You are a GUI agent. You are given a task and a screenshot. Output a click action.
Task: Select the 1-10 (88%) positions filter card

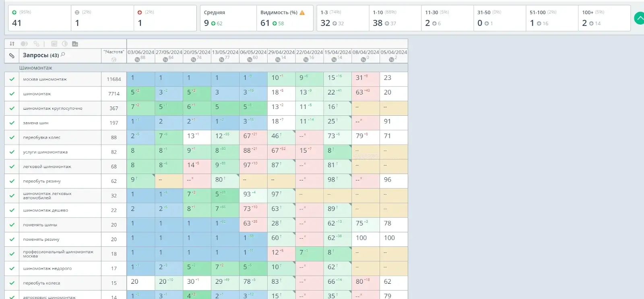coord(395,18)
